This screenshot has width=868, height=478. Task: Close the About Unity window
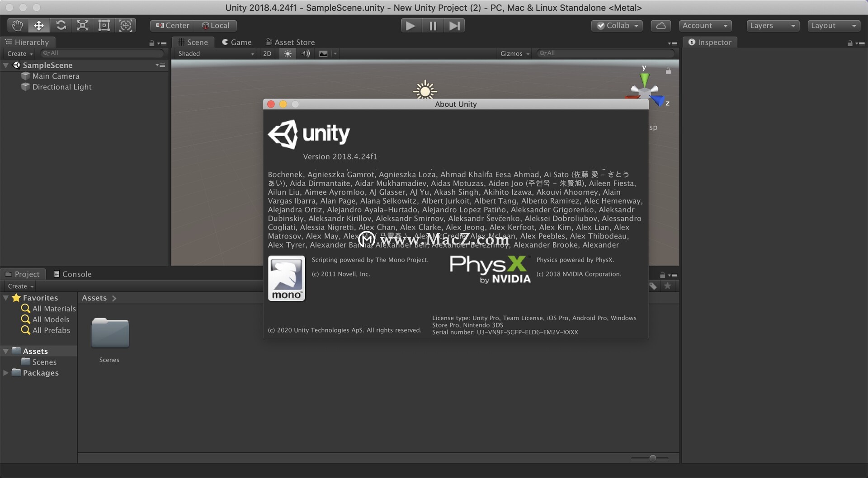tap(271, 104)
